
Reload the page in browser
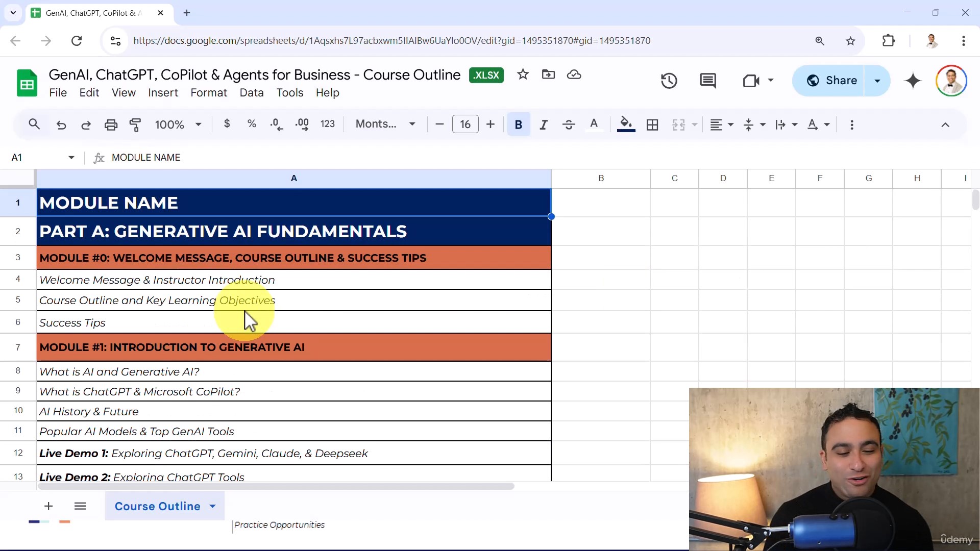(x=77, y=41)
